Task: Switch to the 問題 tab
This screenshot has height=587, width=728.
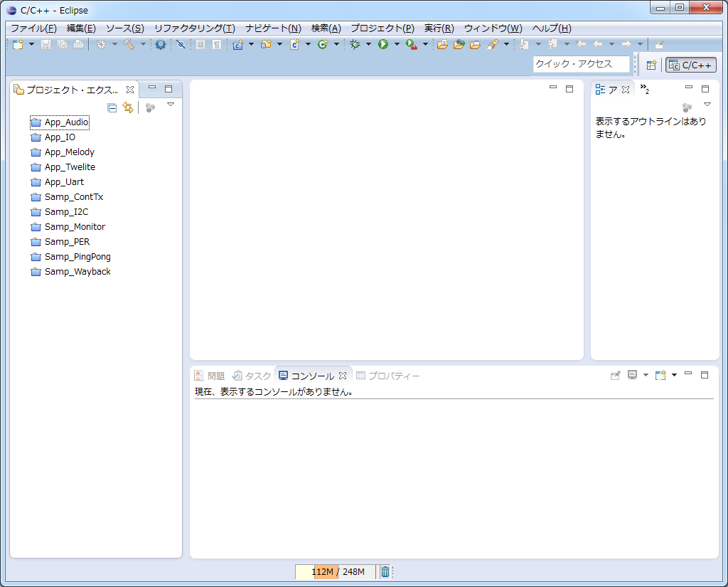Action: (x=210, y=376)
